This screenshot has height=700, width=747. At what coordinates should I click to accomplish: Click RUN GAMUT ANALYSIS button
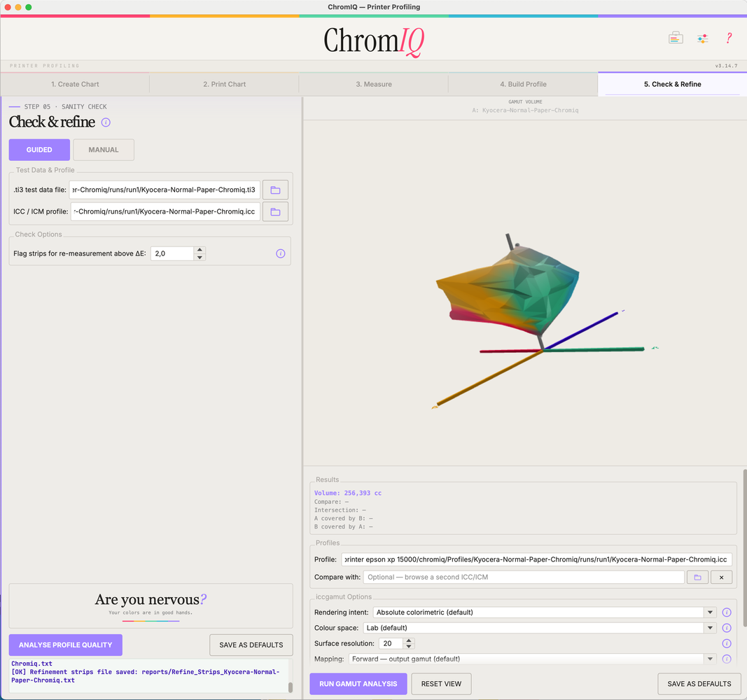(x=358, y=684)
